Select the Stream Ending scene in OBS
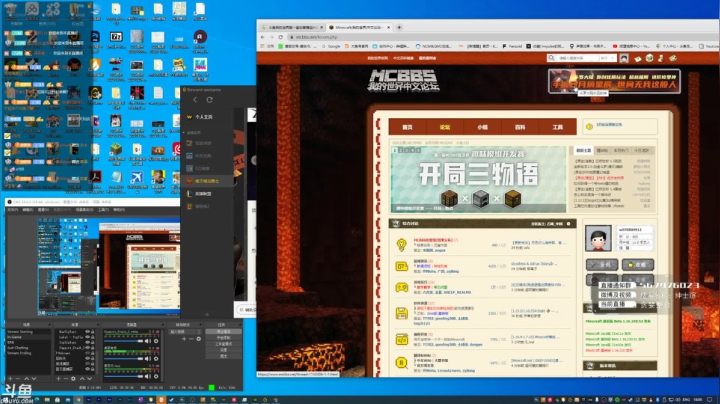The image size is (720, 404). point(19,353)
